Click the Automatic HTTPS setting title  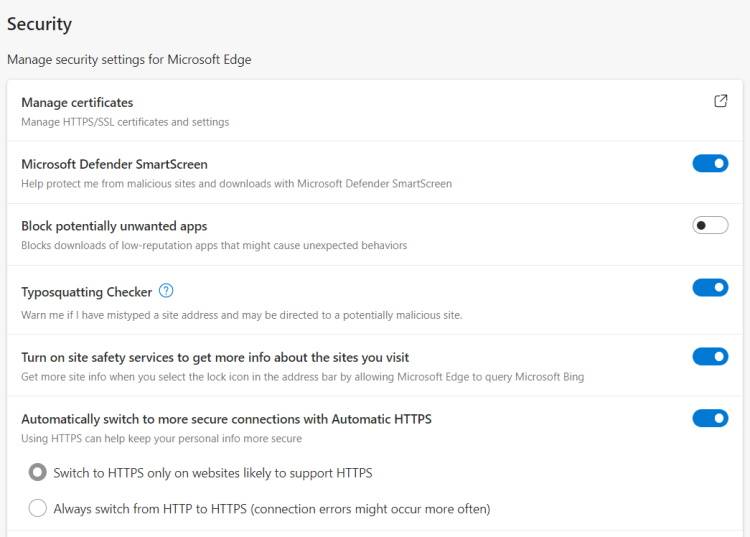226,419
